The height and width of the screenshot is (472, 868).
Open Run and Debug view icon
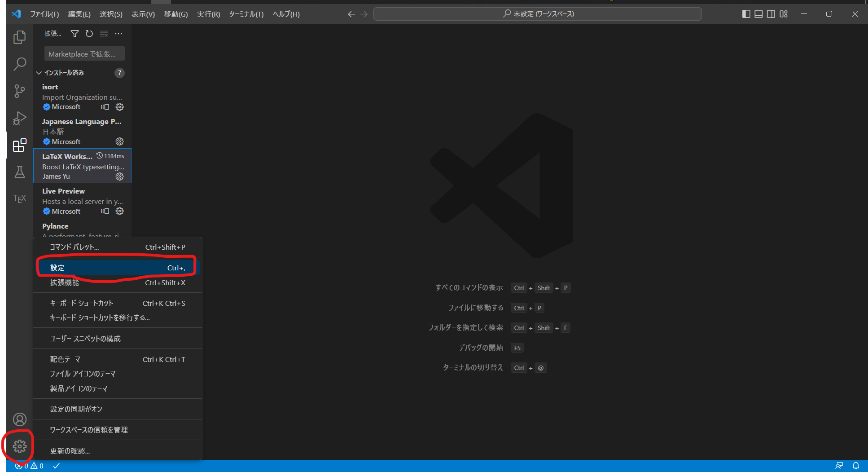click(x=20, y=118)
